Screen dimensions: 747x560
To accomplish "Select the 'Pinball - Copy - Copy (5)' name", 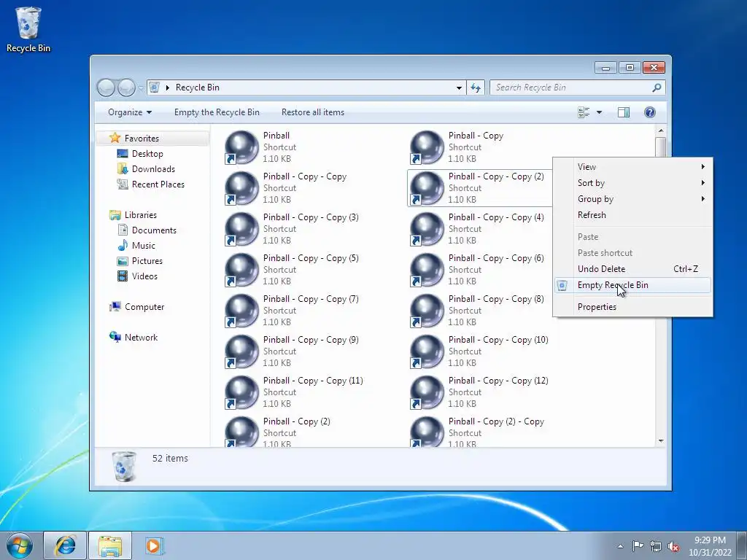I will point(311,259).
